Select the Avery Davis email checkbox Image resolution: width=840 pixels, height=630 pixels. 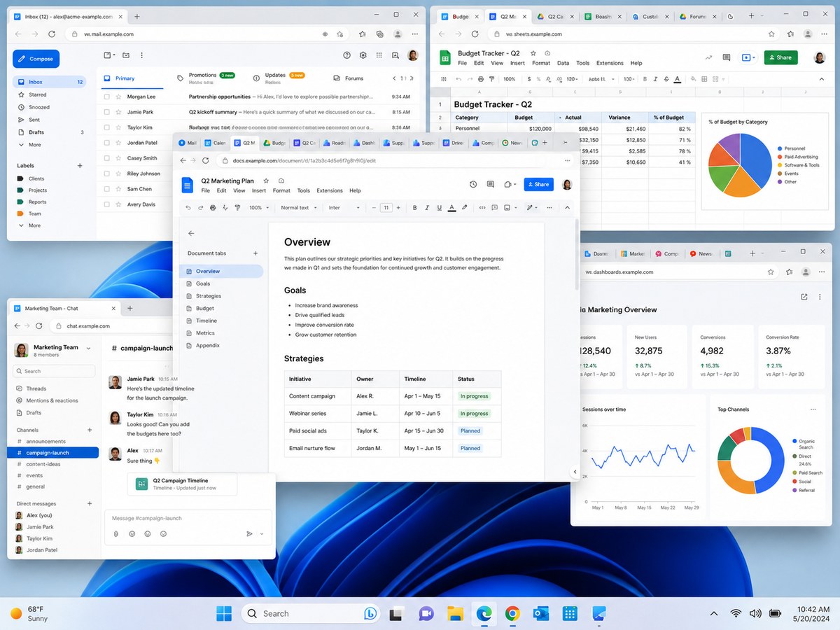coord(107,204)
